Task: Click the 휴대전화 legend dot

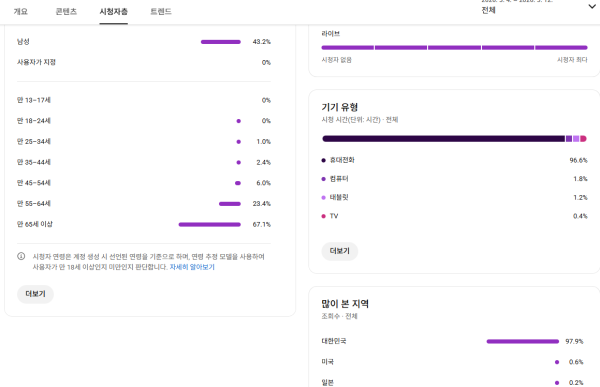Action: click(x=323, y=160)
